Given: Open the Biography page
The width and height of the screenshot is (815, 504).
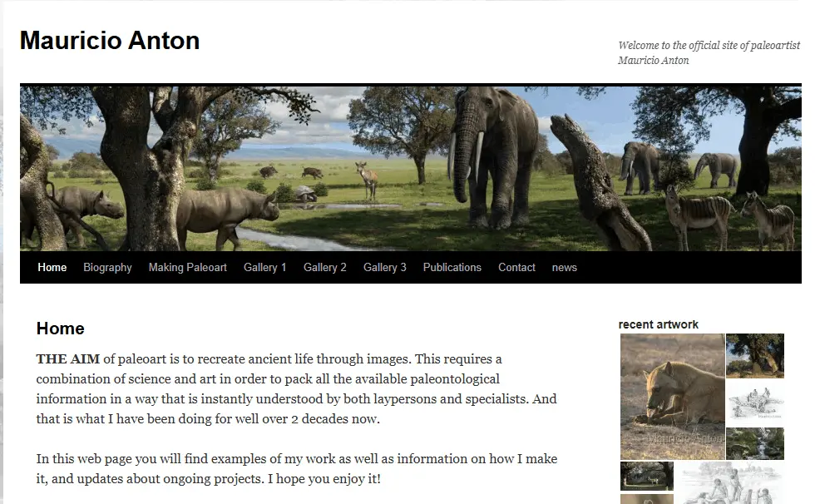Looking at the screenshot, I should pyautogui.click(x=107, y=267).
